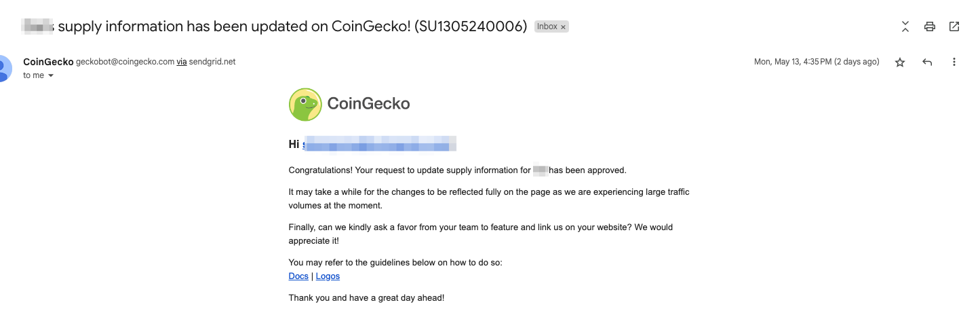The height and width of the screenshot is (332, 980).
Task: Click the CoinGecko sender name
Action: coord(48,62)
